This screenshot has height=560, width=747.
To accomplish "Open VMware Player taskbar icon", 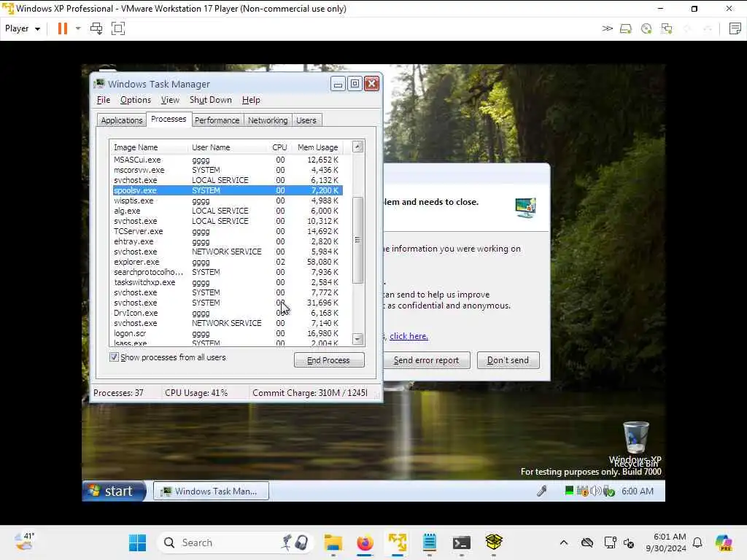I will click(x=398, y=542).
